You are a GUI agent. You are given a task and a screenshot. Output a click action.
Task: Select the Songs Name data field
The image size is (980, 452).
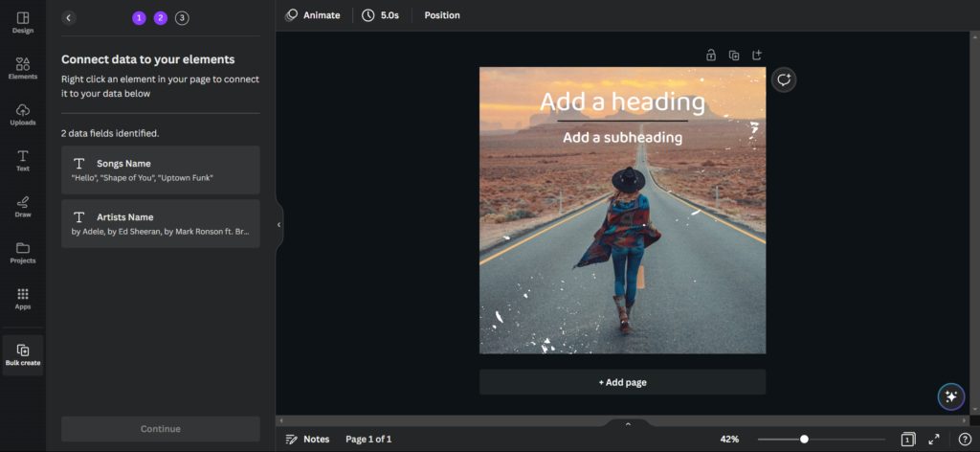tap(161, 170)
